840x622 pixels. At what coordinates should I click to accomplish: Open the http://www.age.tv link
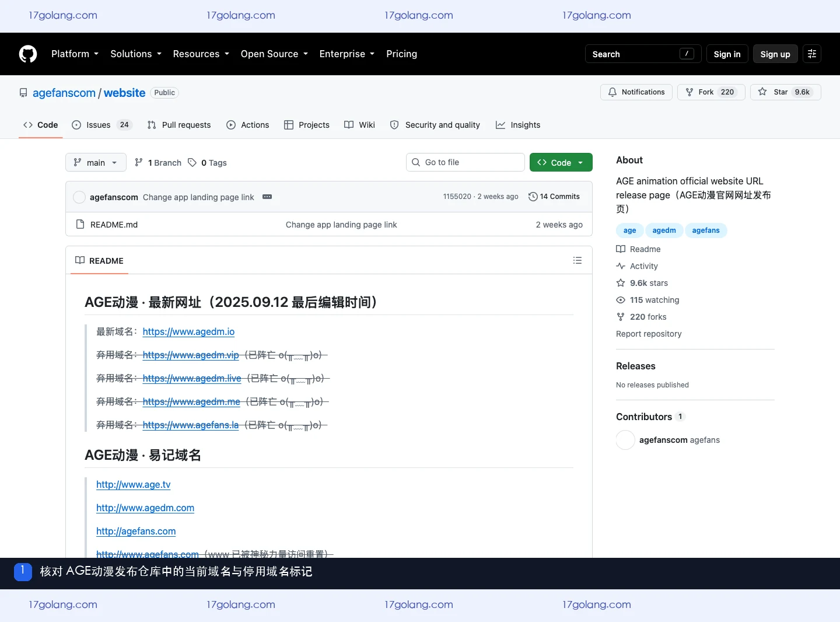point(134,484)
